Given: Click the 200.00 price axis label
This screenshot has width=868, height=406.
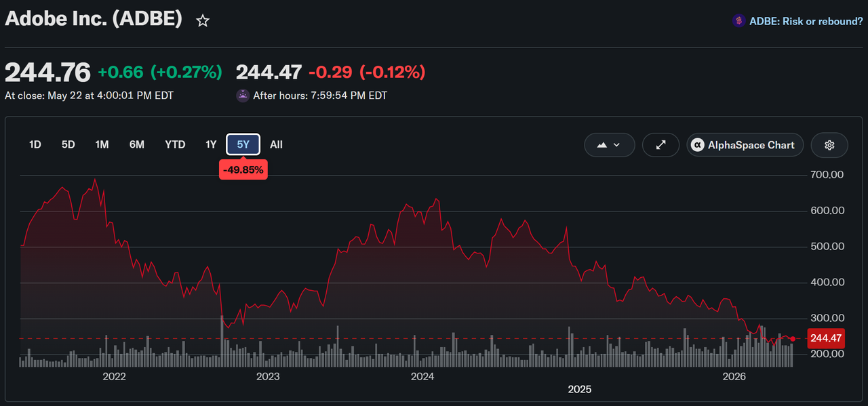Looking at the screenshot, I should pyautogui.click(x=827, y=354).
